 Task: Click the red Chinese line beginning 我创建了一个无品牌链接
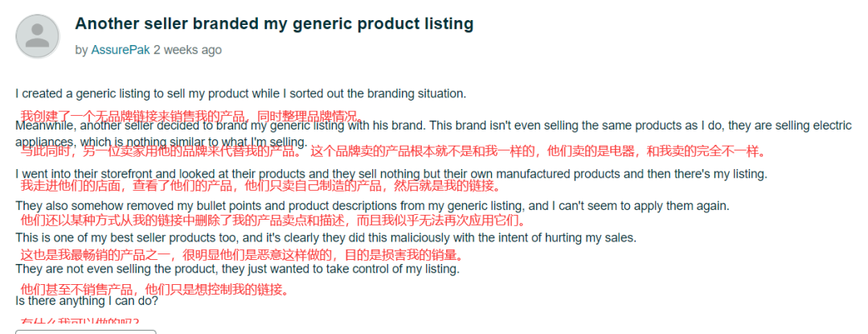tap(191, 117)
